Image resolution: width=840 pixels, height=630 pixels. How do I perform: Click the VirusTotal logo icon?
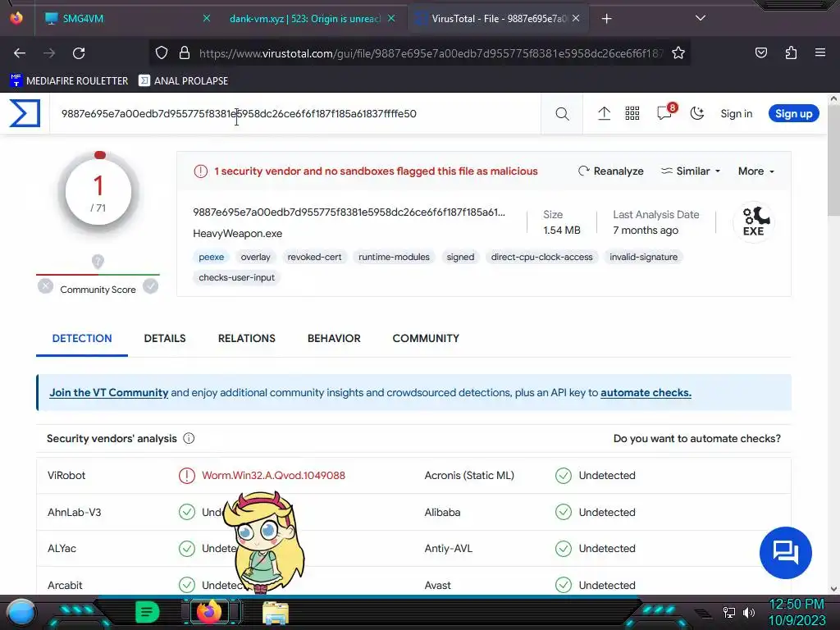click(x=25, y=113)
